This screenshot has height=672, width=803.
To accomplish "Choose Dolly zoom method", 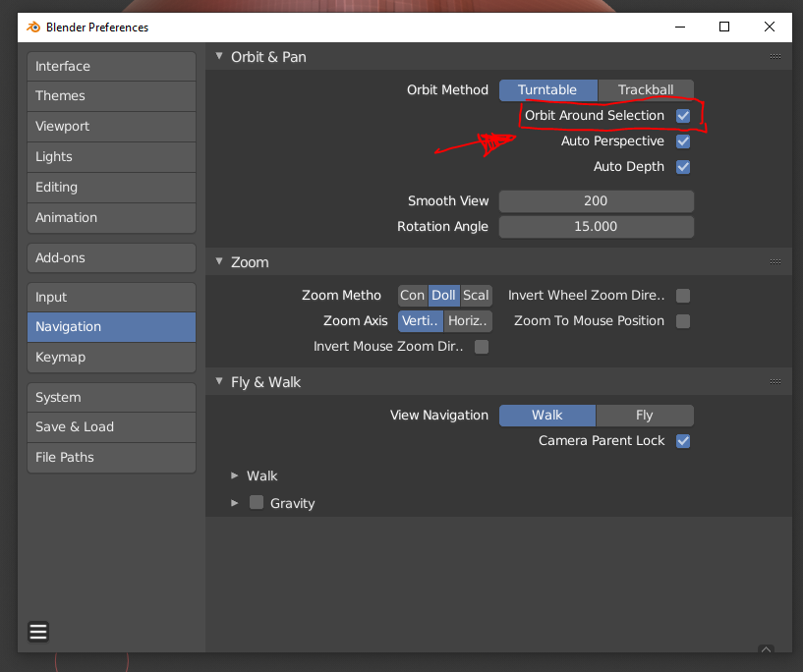I will 444,296.
